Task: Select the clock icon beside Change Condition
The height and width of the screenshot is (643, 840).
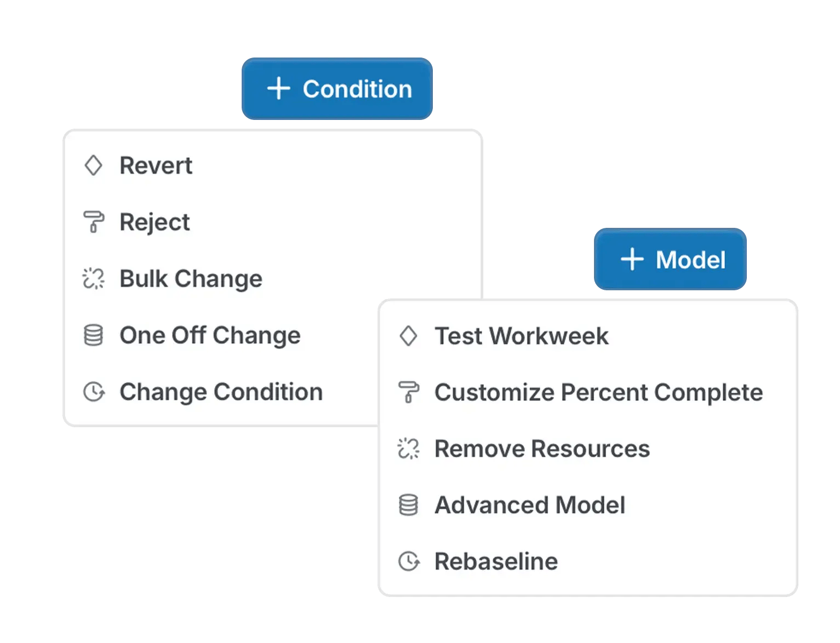Action: (94, 392)
